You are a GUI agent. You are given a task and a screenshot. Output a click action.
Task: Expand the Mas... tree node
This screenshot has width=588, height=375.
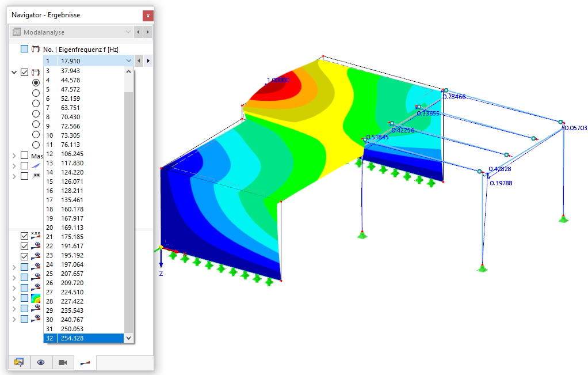14,156
